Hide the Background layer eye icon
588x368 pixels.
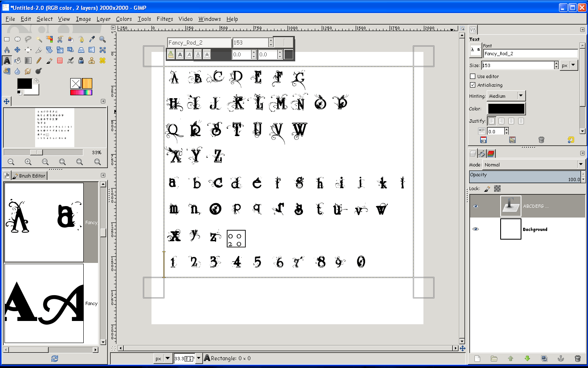[x=475, y=229]
